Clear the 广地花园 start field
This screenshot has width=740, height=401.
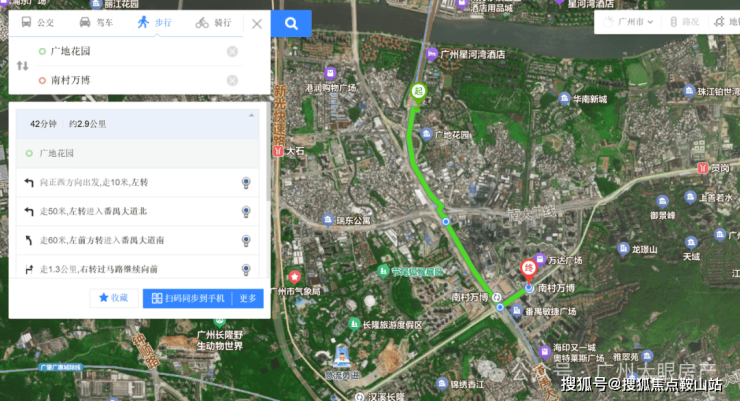point(232,51)
